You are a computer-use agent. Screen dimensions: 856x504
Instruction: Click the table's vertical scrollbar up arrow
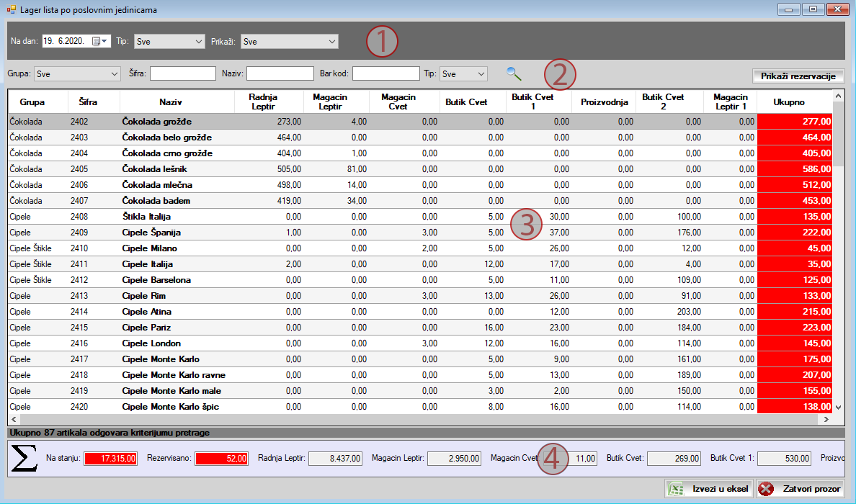tap(839, 96)
